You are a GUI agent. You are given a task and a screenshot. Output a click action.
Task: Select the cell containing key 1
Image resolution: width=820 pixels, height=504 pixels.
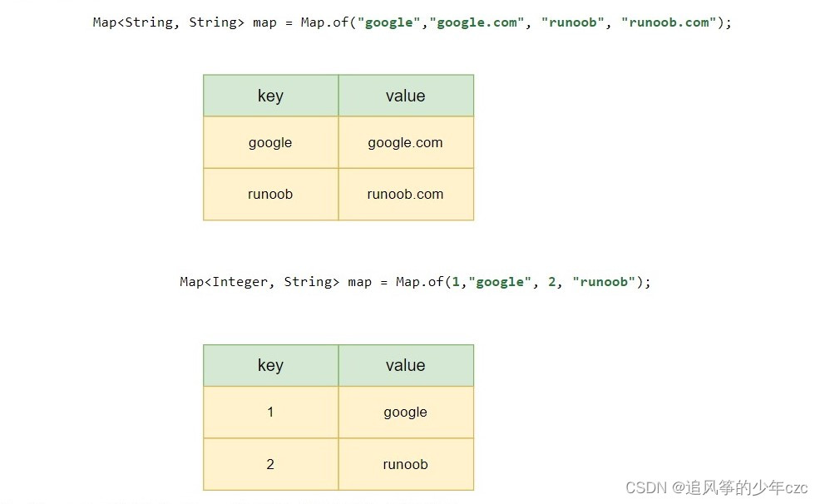tap(271, 412)
